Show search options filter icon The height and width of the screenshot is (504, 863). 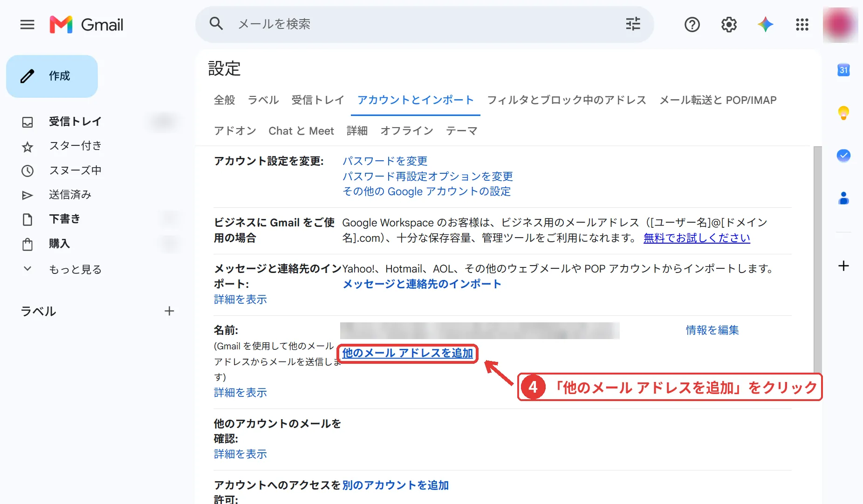click(633, 24)
